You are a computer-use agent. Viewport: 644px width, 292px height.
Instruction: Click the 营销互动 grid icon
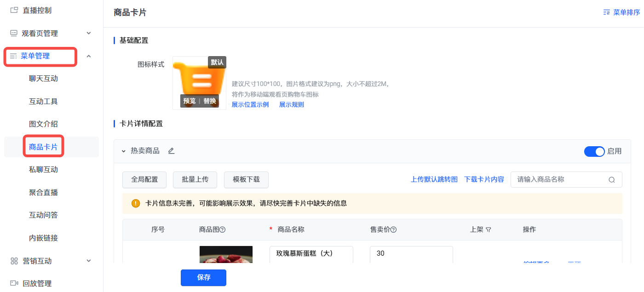14,261
